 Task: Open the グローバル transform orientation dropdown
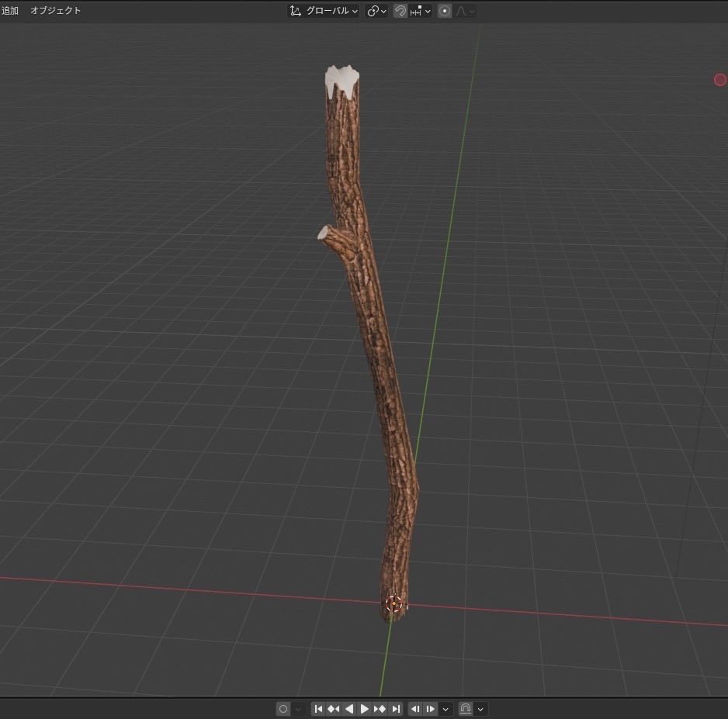[x=324, y=11]
